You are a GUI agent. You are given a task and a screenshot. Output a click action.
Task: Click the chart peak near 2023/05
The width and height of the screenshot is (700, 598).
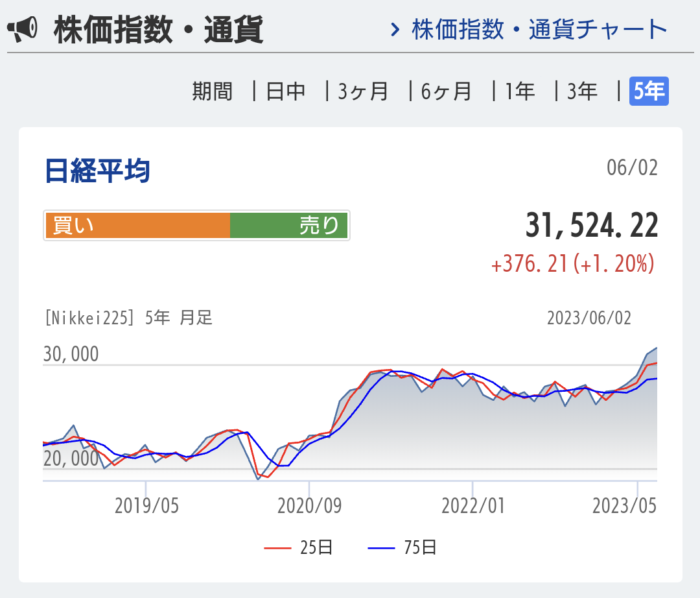coord(655,350)
